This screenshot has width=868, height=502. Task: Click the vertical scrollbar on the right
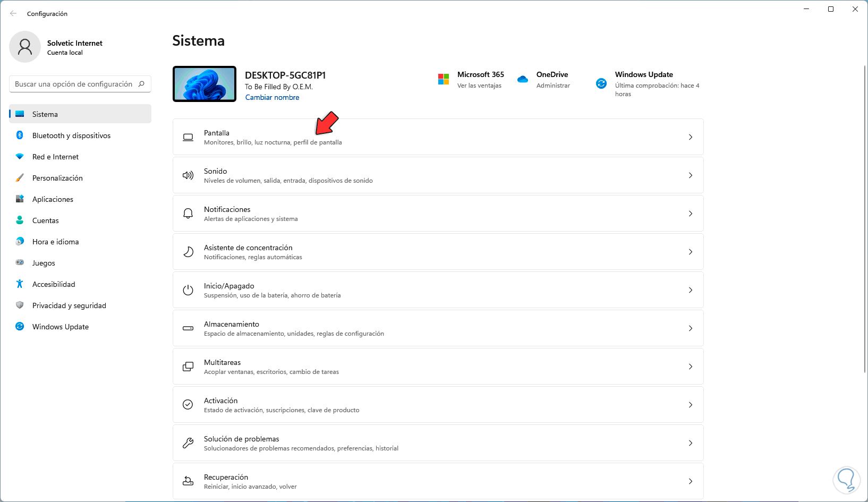pos(865,218)
